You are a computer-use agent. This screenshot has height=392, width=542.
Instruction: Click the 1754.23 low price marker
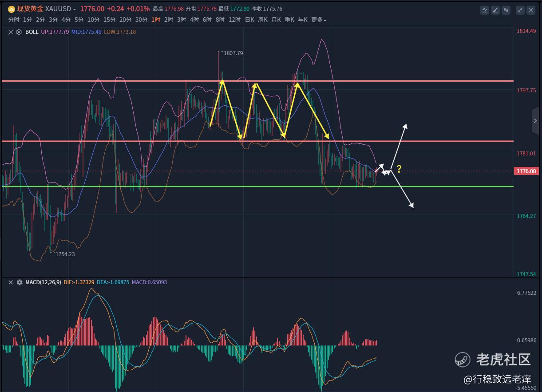pos(65,254)
